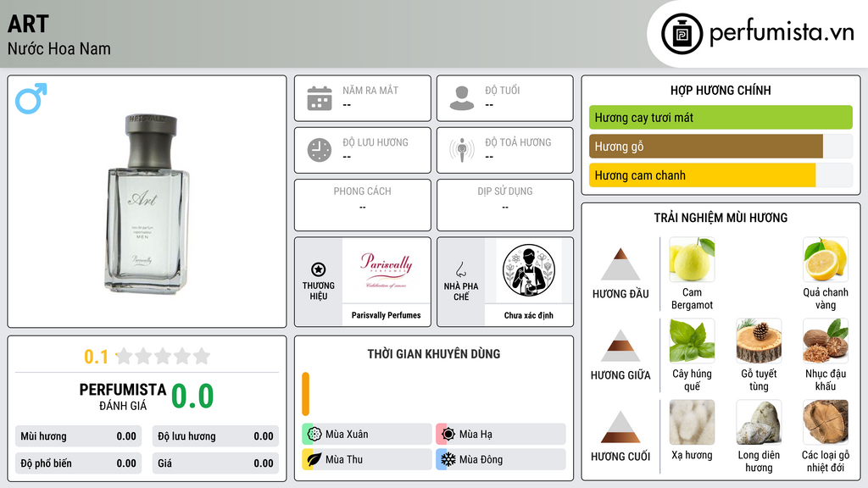Click the Phong cách box
This screenshot has width=868, height=488.
(x=363, y=205)
